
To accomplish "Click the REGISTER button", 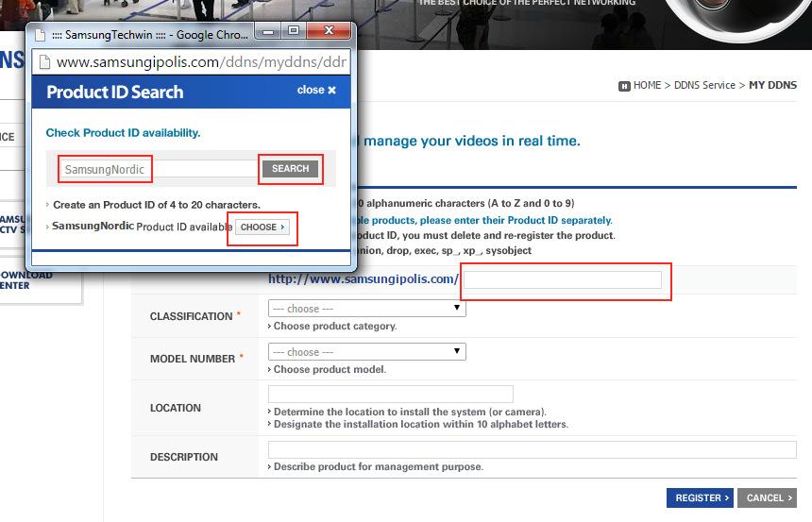I will 700,497.
